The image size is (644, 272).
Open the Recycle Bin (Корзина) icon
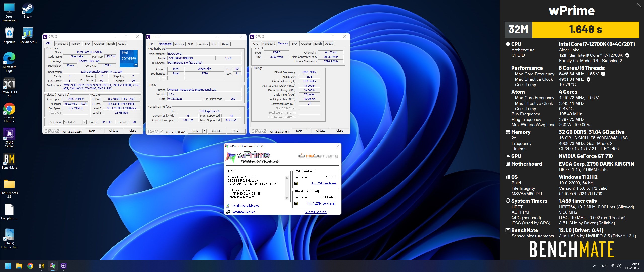pos(9,35)
